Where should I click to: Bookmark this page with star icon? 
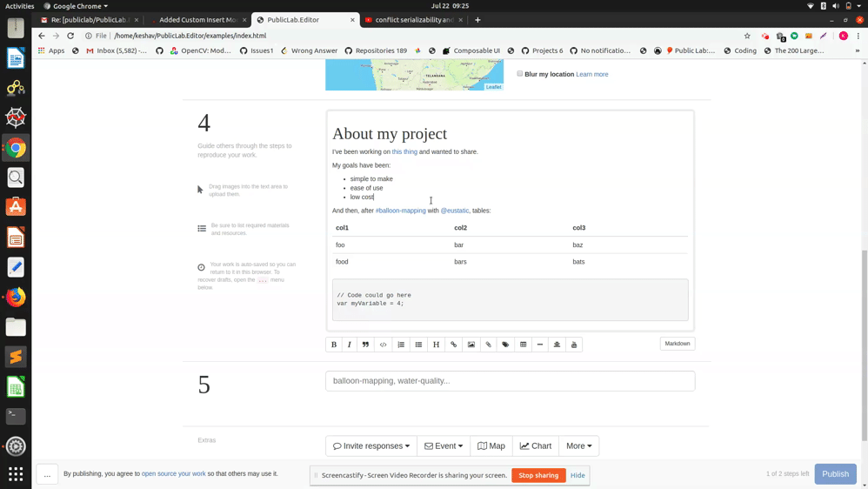[747, 36]
